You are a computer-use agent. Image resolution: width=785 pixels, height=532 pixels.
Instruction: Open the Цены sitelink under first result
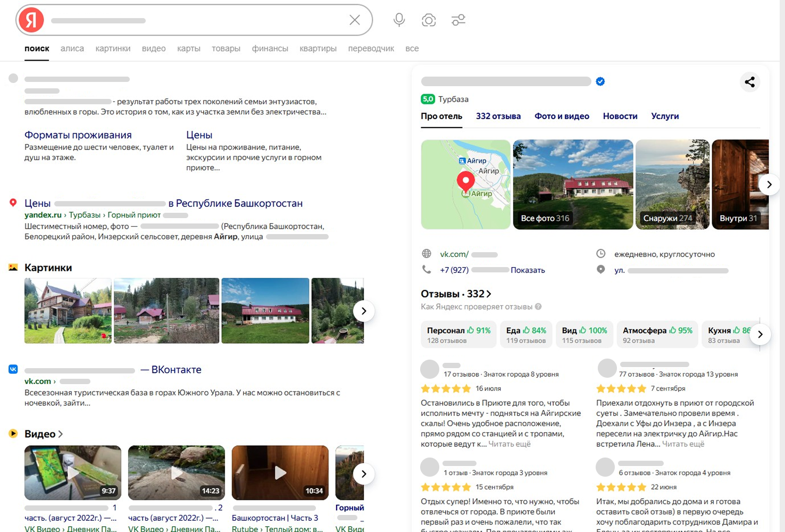[x=199, y=135]
